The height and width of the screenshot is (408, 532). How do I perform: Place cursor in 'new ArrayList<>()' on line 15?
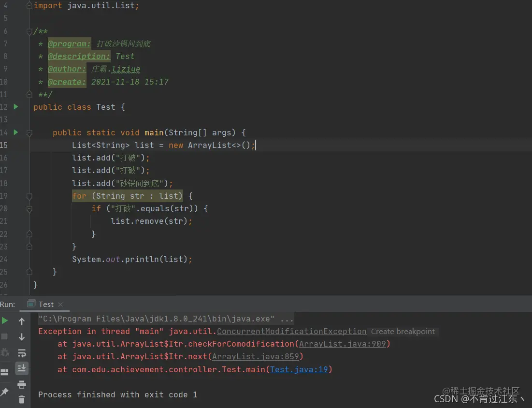tap(209, 146)
